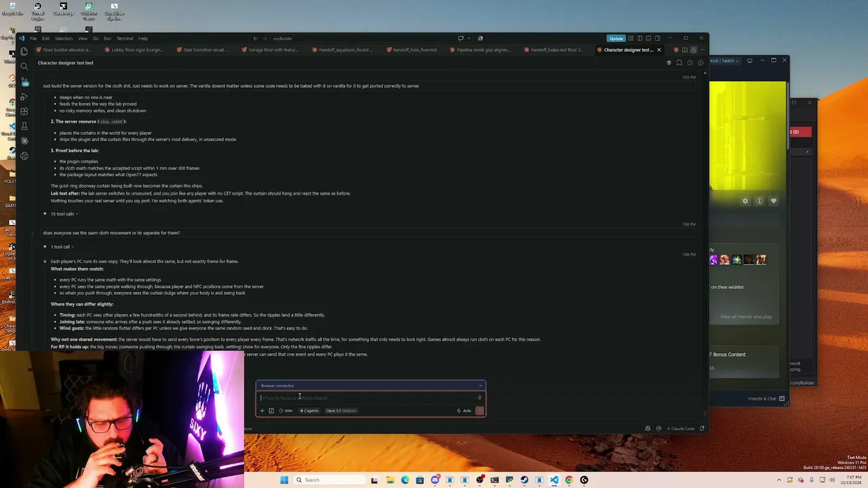Open the Python view in activity bar
Image resolution: width=868 pixels, height=488 pixels.
click(x=24, y=156)
